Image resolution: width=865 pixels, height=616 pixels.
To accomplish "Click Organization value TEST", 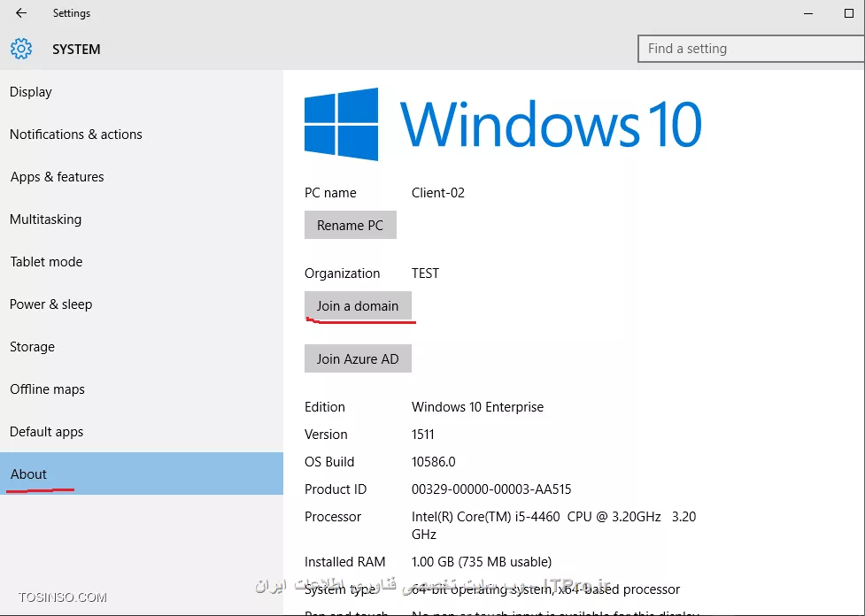I will (x=425, y=273).
